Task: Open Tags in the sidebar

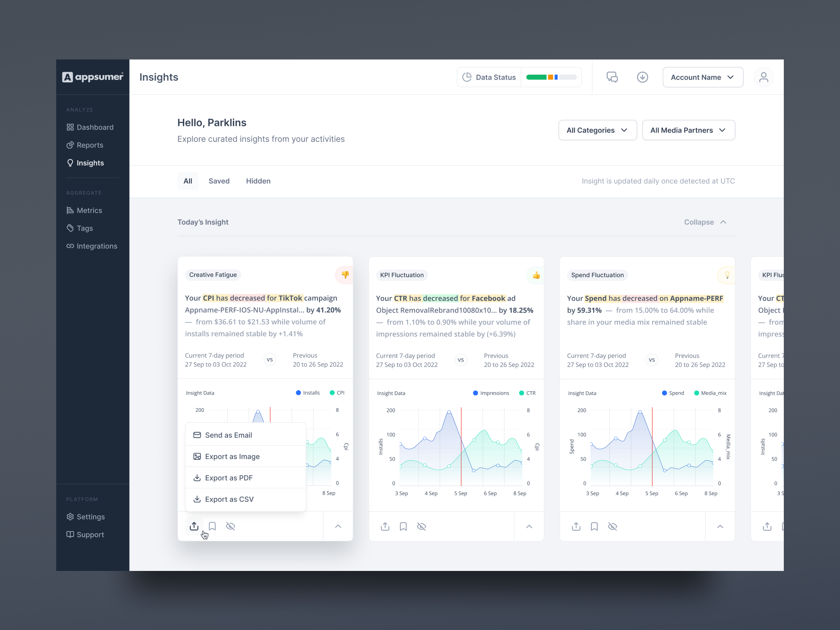Action: tap(80, 228)
